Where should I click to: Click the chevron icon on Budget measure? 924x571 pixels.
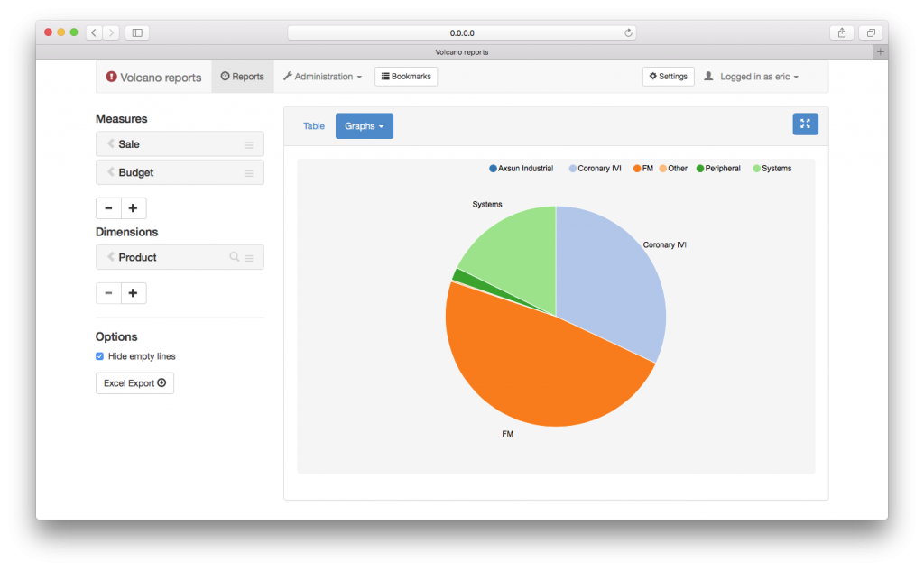[x=111, y=171]
